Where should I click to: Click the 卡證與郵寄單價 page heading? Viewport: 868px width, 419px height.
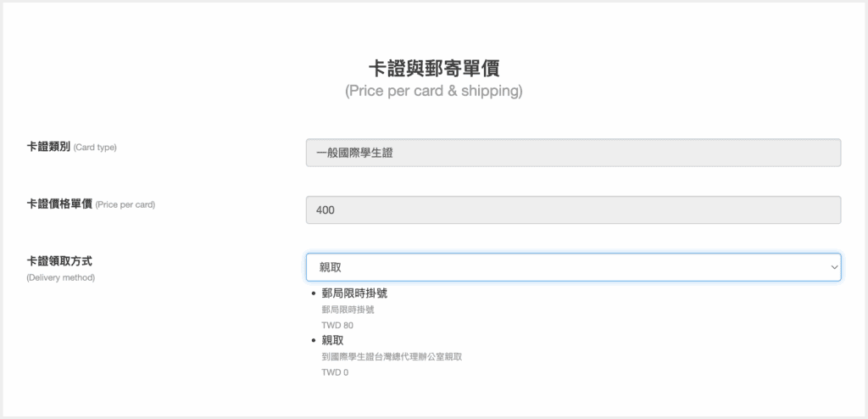click(x=434, y=69)
